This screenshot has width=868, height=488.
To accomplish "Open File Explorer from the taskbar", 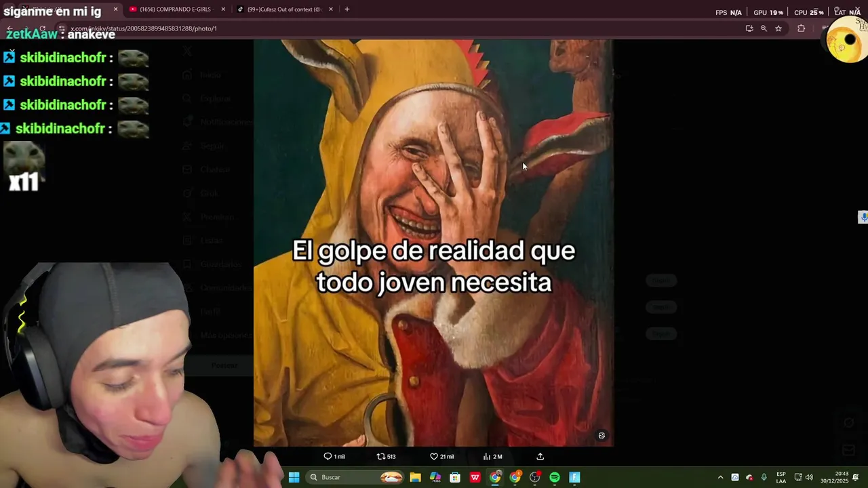I will [x=415, y=477].
